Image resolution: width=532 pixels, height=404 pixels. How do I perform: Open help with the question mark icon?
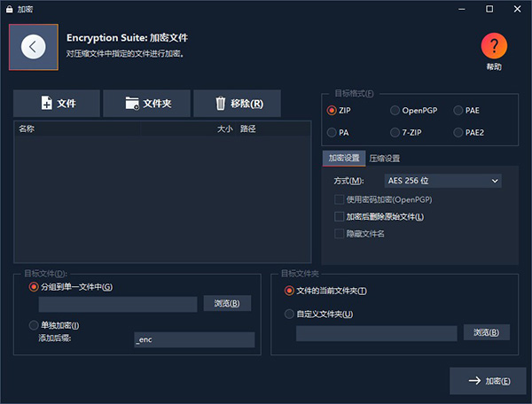494,46
